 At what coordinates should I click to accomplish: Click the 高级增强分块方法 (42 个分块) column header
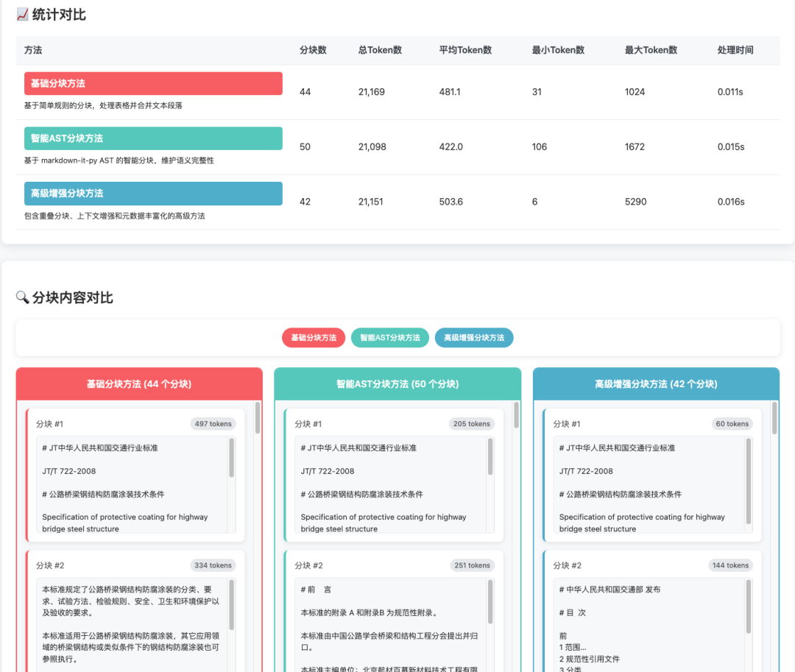pos(655,383)
